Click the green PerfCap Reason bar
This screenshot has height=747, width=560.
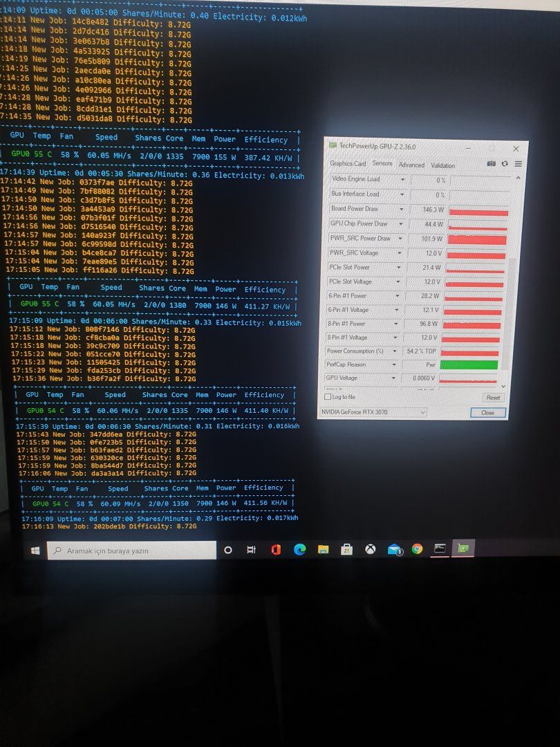[469, 365]
